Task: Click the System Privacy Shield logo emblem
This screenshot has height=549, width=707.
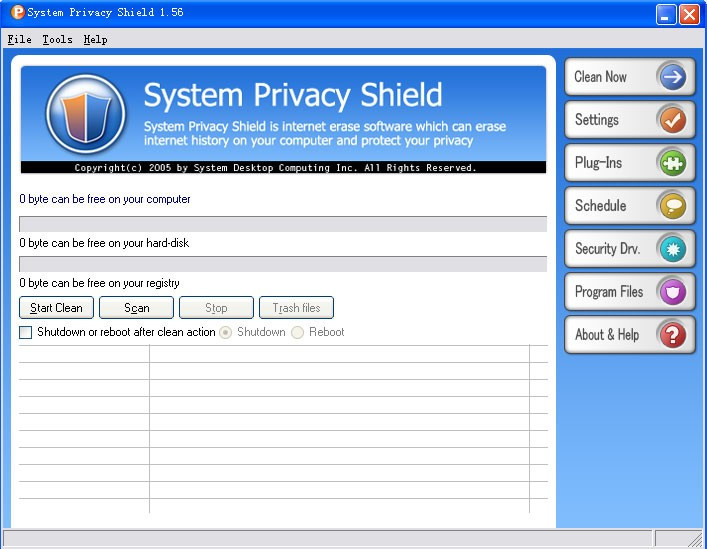Action: [86, 114]
